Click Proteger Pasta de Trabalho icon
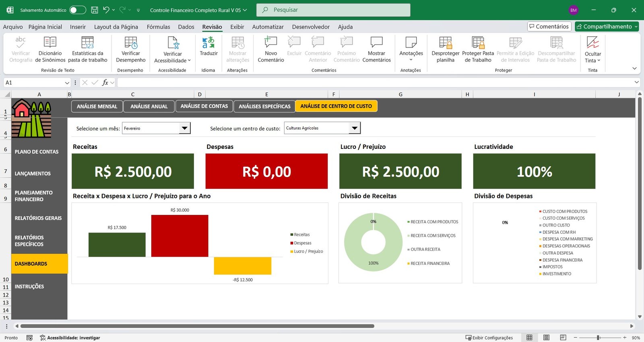This screenshot has height=342, width=644. 478,43
